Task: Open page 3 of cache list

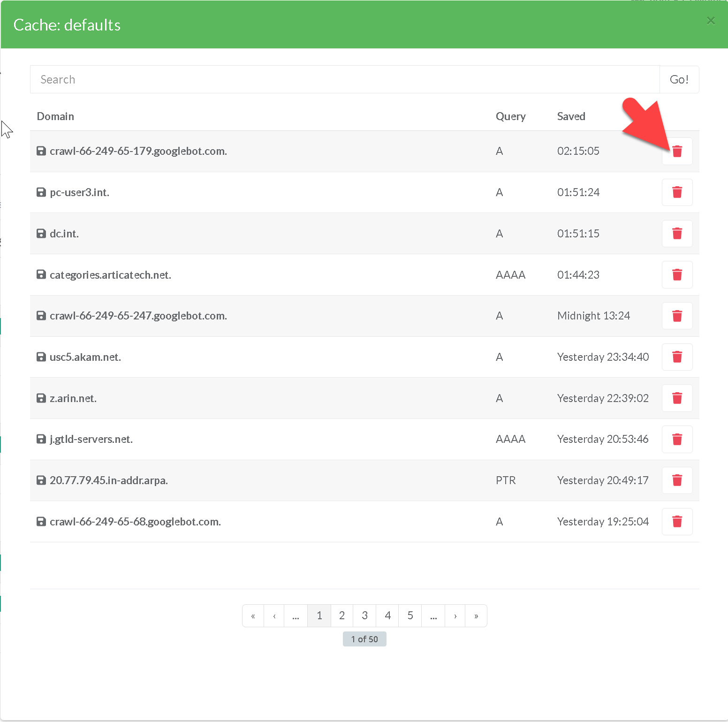Action: (364, 616)
